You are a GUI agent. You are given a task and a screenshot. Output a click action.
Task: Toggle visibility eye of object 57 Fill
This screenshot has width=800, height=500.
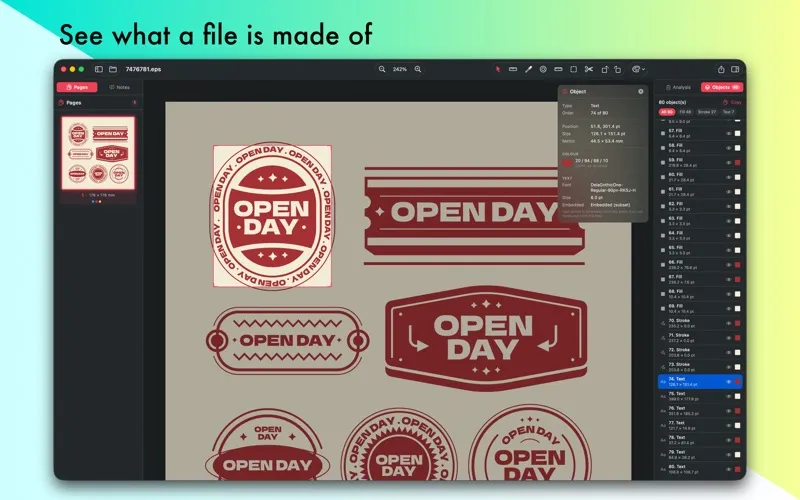tap(729, 133)
